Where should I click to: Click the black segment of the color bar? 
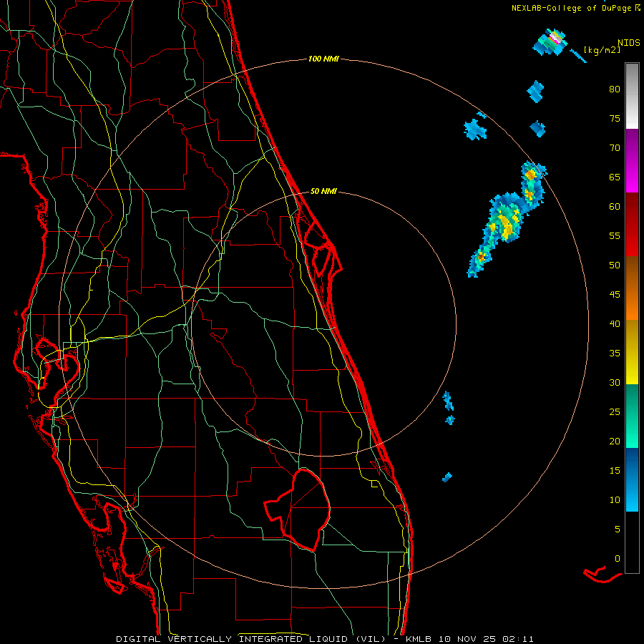click(x=632, y=542)
